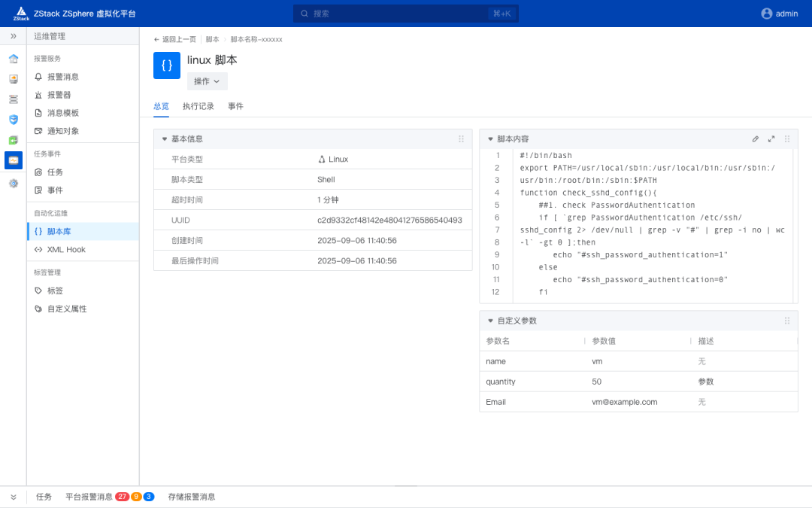
Task: Click the icon beside sidebar 任务
Action: pos(38,172)
